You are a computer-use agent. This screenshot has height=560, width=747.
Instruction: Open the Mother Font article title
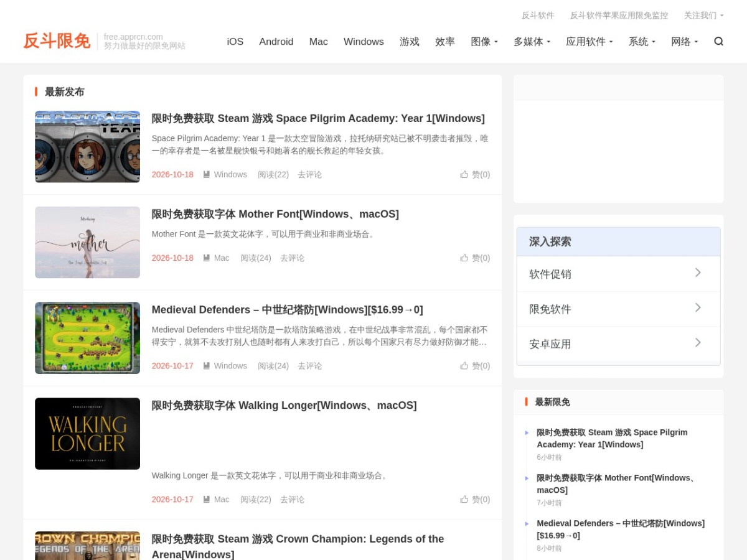point(275,214)
